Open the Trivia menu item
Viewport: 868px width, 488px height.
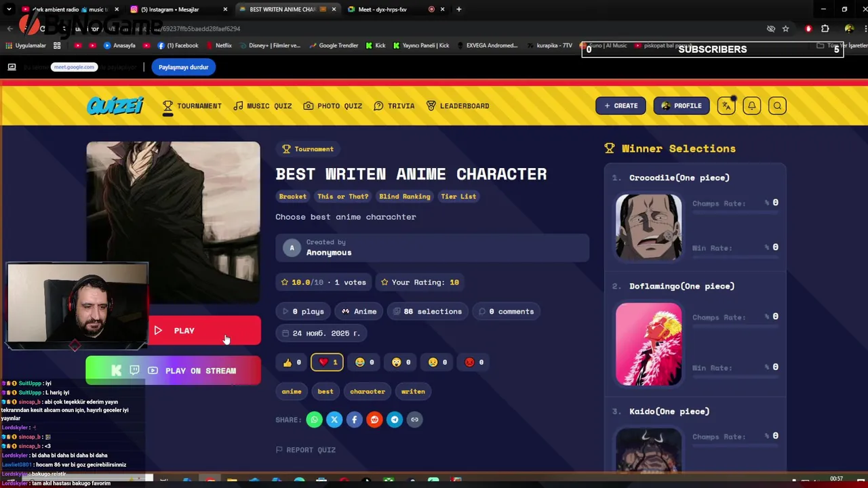click(394, 106)
